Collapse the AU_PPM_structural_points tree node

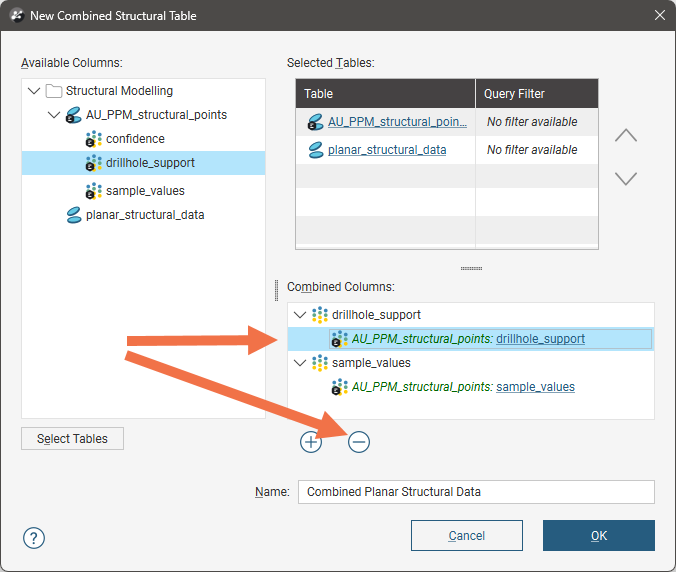[x=55, y=115]
